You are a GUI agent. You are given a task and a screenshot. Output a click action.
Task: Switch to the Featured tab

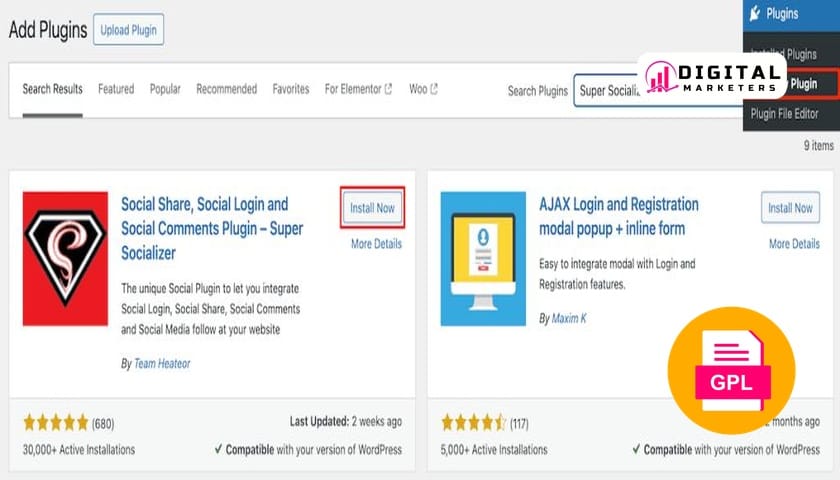(116, 89)
